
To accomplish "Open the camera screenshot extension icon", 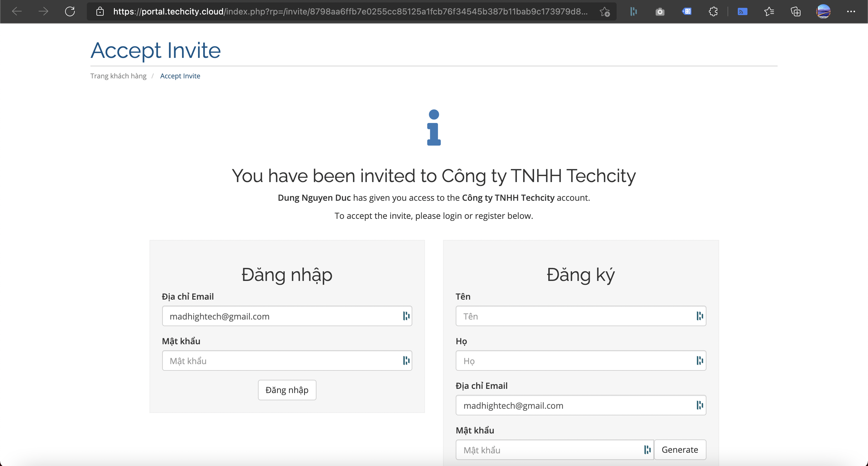I will (660, 12).
